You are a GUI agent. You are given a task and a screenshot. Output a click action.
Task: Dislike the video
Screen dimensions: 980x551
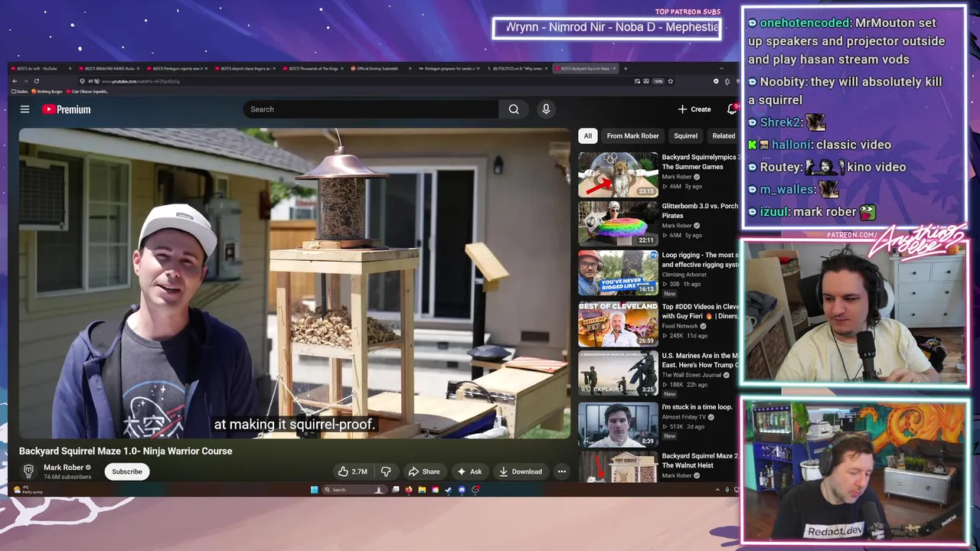386,471
